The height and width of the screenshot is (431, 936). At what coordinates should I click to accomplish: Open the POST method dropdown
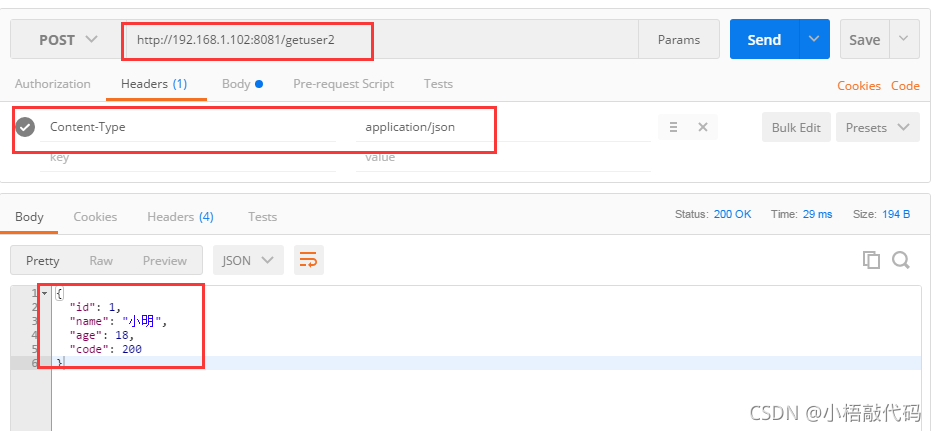pos(66,39)
